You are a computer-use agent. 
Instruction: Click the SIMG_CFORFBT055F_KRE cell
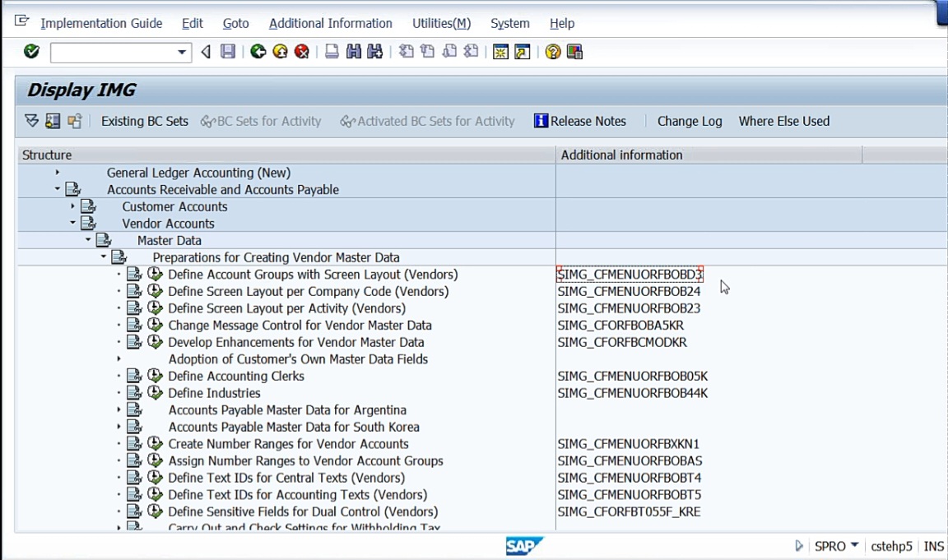[x=629, y=511]
